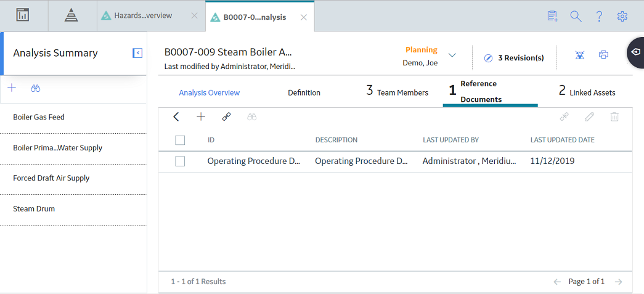Click the risk pyramid icon in header

click(579, 55)
